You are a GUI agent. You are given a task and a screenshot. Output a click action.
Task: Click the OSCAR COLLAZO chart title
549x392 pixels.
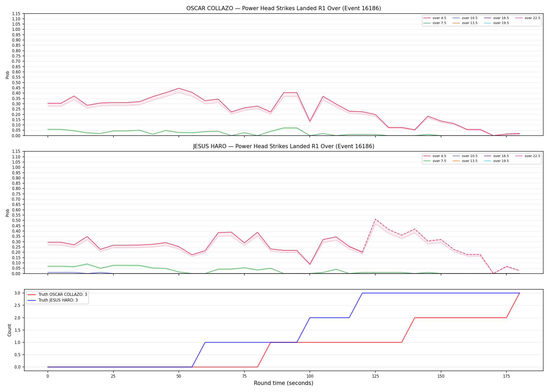click(x=284, y=8)
